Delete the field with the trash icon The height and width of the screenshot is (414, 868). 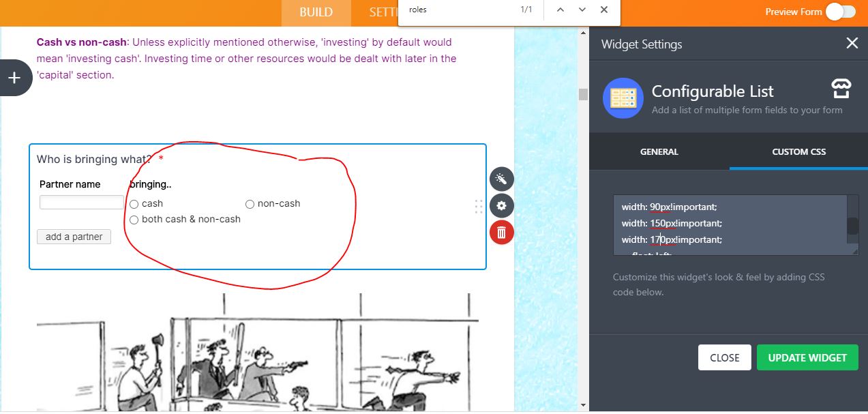coord(501,233)
